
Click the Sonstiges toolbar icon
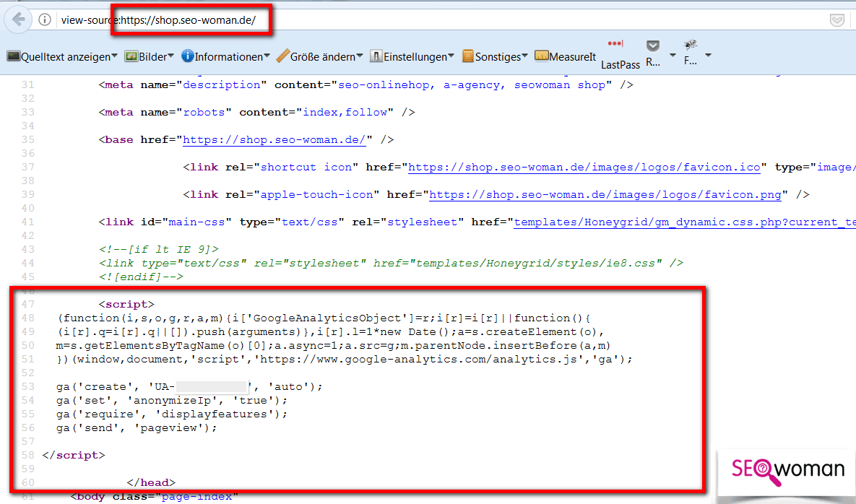click(468, 56)
